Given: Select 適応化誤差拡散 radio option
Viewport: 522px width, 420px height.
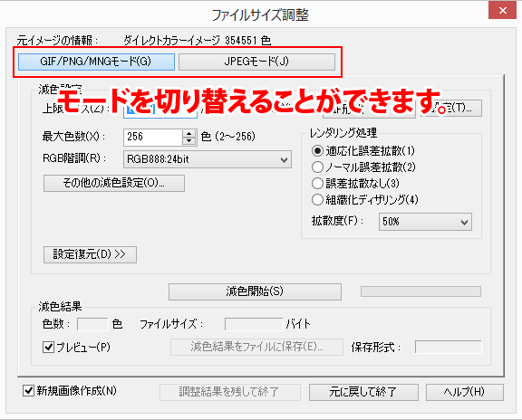Looking at the screenshot, I should tap(317, 151).
